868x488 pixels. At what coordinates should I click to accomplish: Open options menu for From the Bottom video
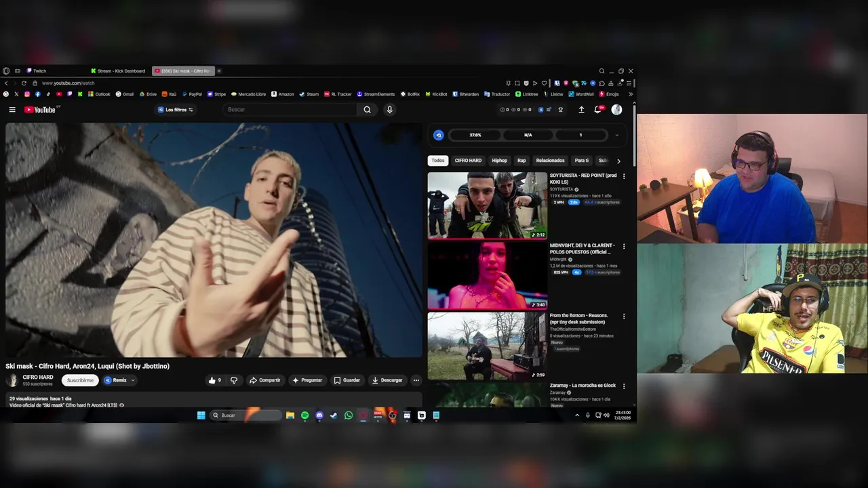(624, 316)
